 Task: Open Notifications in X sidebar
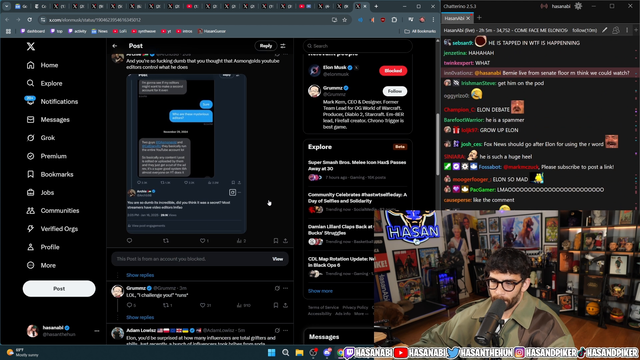click(52, 101)
